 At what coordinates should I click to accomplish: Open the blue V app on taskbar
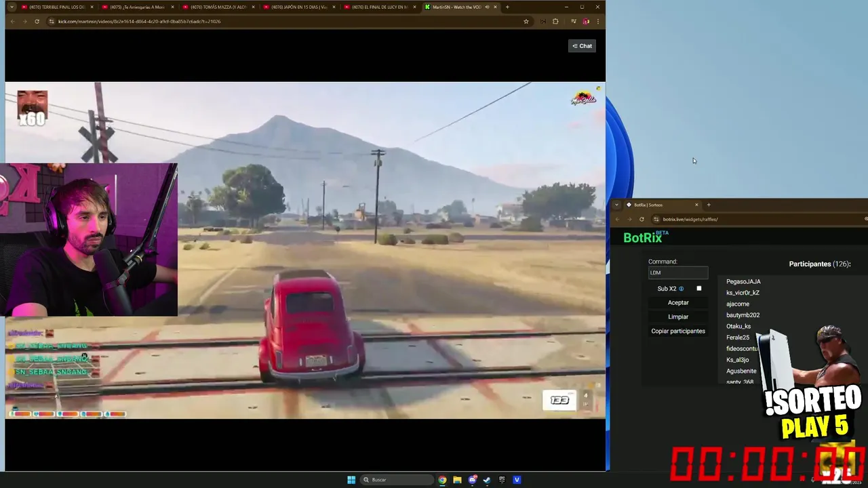(517, 480)
